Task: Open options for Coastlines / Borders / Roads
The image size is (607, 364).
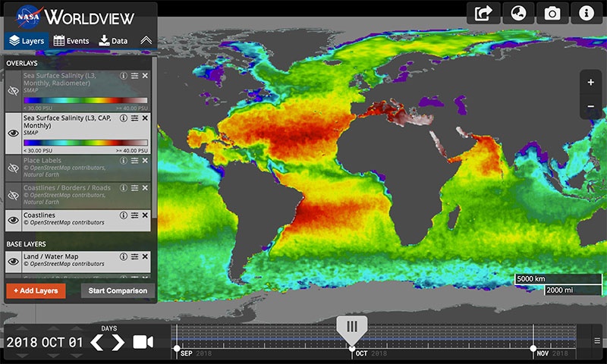Action: [x=134, y=187]
